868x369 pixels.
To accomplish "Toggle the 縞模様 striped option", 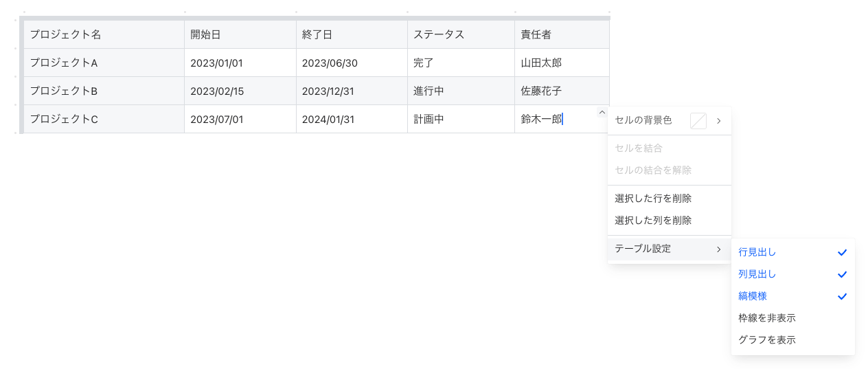I will [753, 296].
